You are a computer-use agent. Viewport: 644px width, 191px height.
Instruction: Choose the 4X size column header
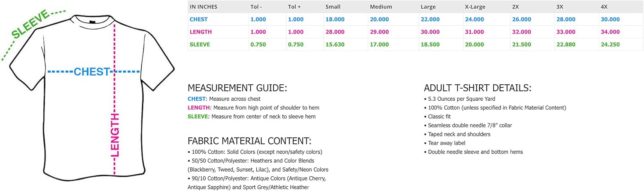[x=605, y=7]
